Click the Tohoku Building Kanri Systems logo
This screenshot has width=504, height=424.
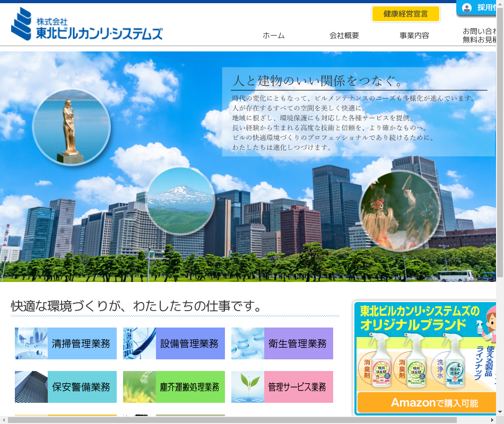click(86, 24)
